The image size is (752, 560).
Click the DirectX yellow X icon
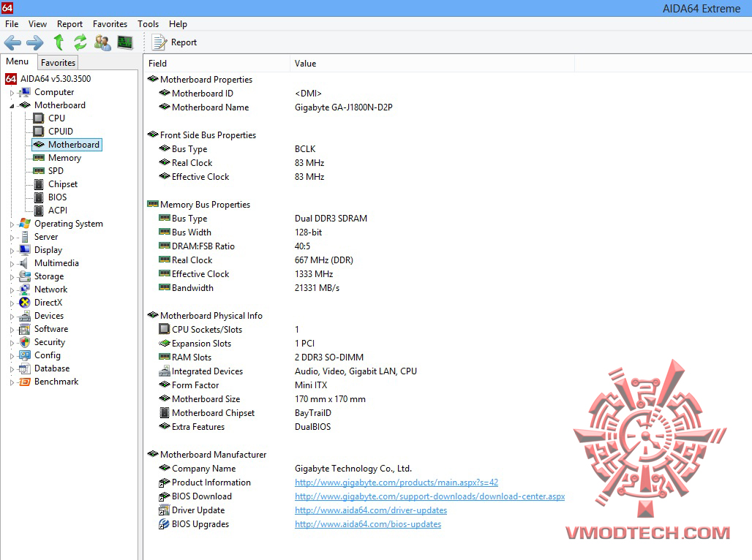(24, 303)
